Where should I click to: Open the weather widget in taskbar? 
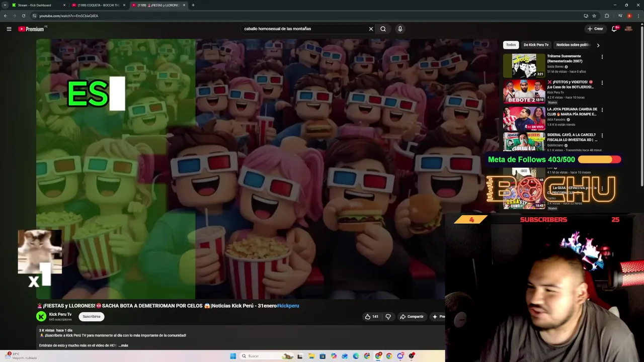[20, 355]
